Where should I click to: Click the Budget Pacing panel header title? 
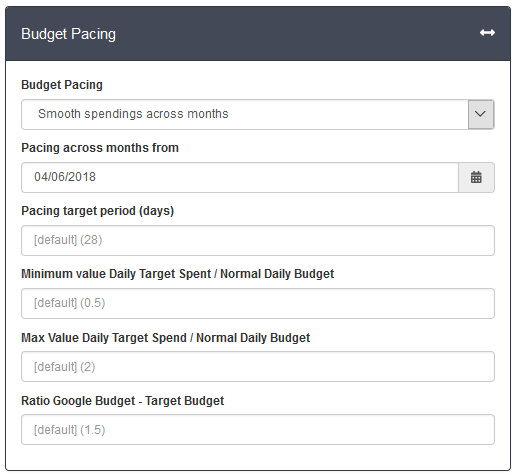point(68,34)
